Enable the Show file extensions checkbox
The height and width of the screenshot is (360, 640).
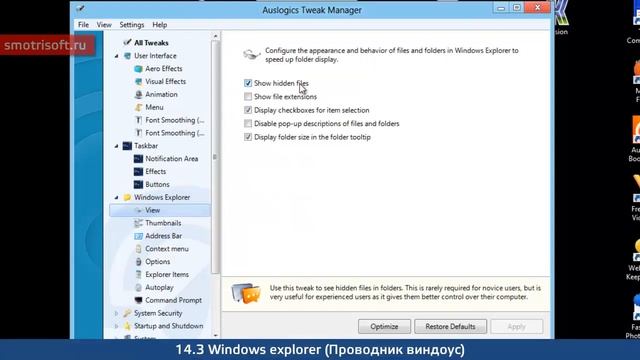[x=248, y=97]
